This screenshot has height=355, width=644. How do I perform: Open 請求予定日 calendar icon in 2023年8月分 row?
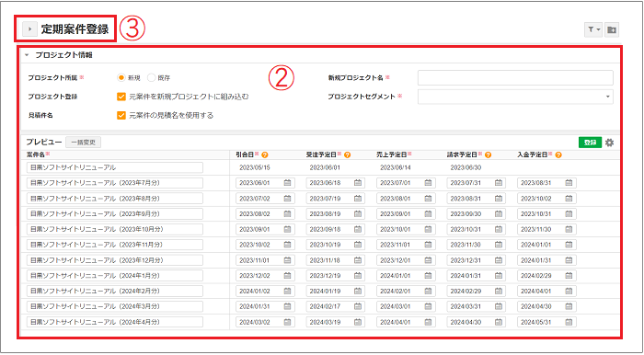499,199
